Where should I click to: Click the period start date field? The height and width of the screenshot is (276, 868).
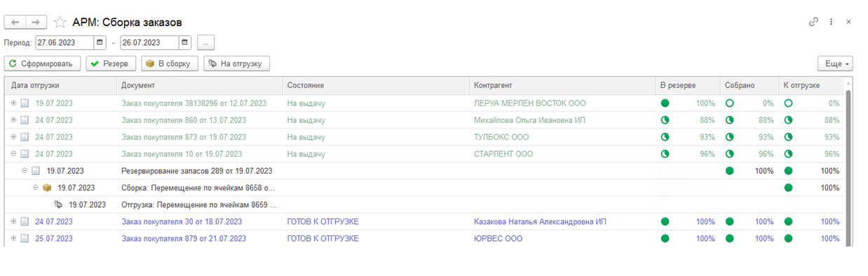[65, 43]
